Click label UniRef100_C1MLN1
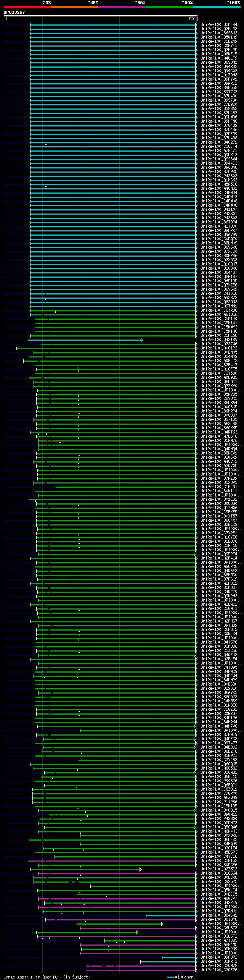Screen dimensions: 244x980 tap(219, 487)
